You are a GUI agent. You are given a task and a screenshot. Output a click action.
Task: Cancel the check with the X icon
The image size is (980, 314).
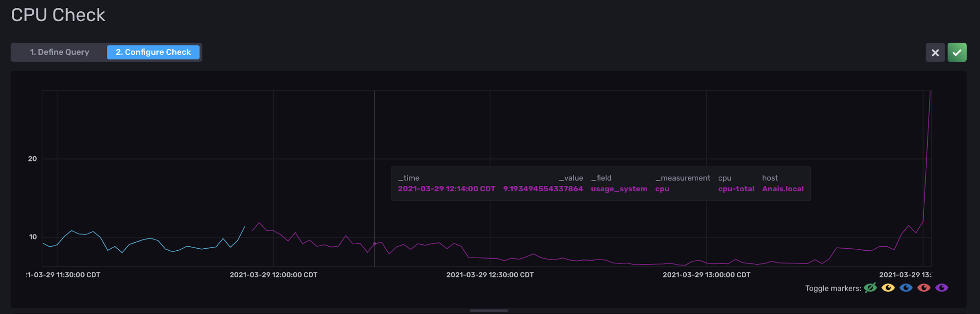pos(935,52)
